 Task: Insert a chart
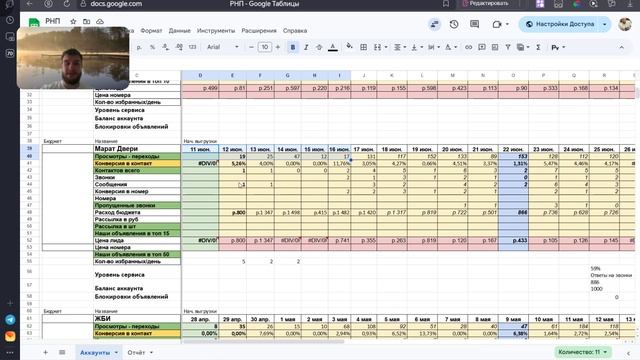[x=495, y=47]
